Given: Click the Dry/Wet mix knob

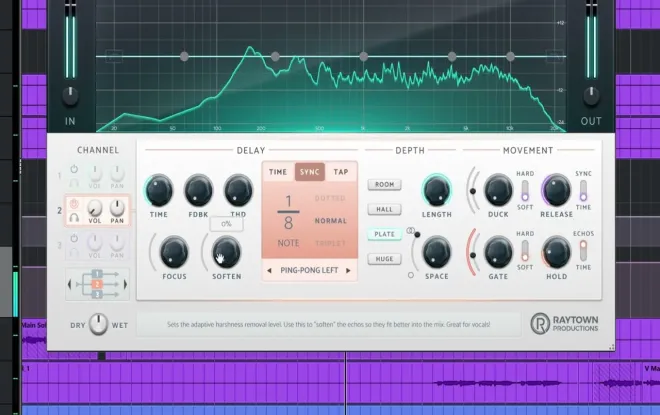Looking at the screenshot, I should click(98, 324).
